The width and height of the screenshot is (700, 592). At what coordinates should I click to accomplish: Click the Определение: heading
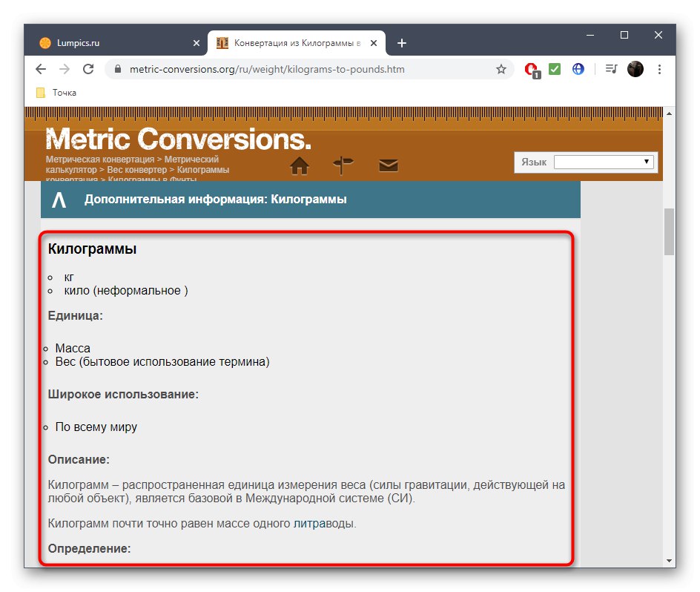click(x=89, y=548)
